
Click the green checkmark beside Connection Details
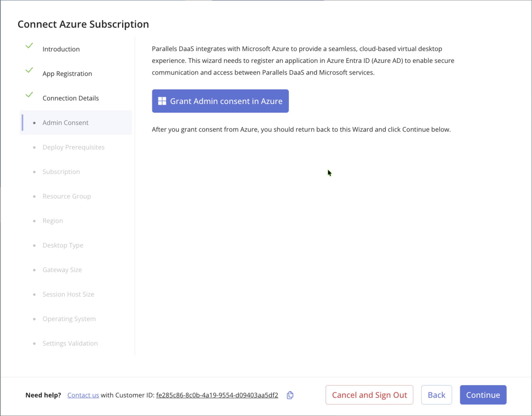pyautogui.click(x=29, y=95)
